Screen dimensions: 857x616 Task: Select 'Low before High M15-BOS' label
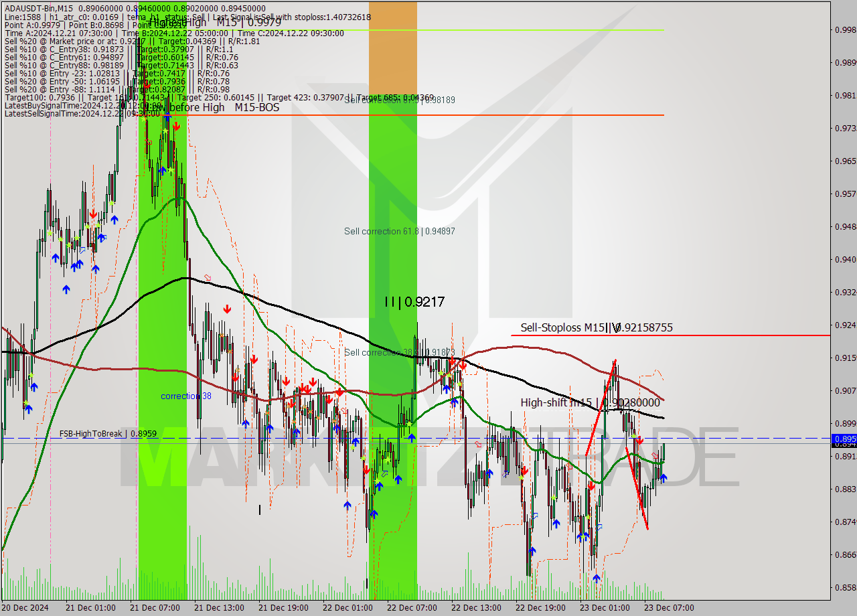(210, 107)
